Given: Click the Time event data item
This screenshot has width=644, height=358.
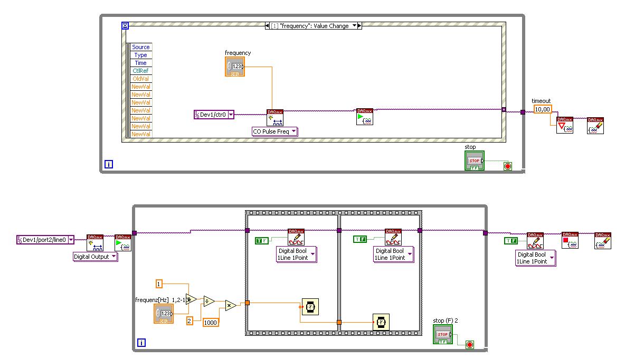Looking at the screenshot, I should pos(141,63).
